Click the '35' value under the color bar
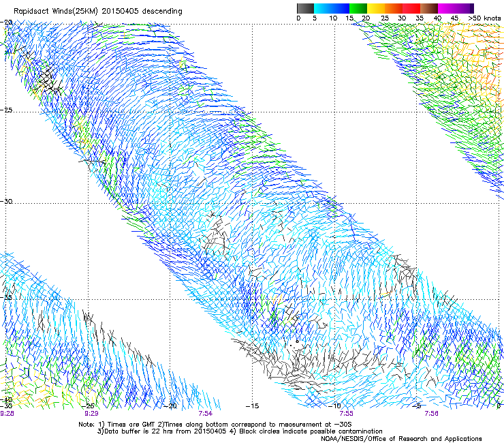 pos(420,18)
